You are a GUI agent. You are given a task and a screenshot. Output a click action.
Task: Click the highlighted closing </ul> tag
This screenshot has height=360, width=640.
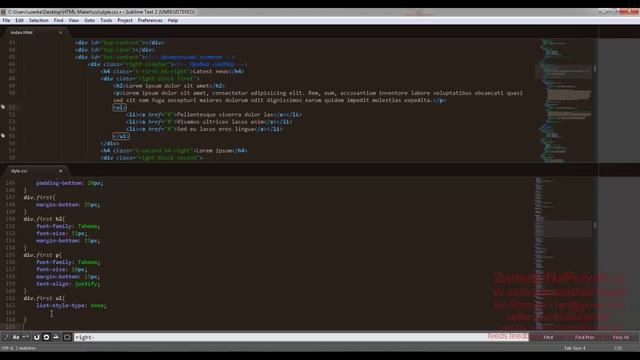coord(121,136)
